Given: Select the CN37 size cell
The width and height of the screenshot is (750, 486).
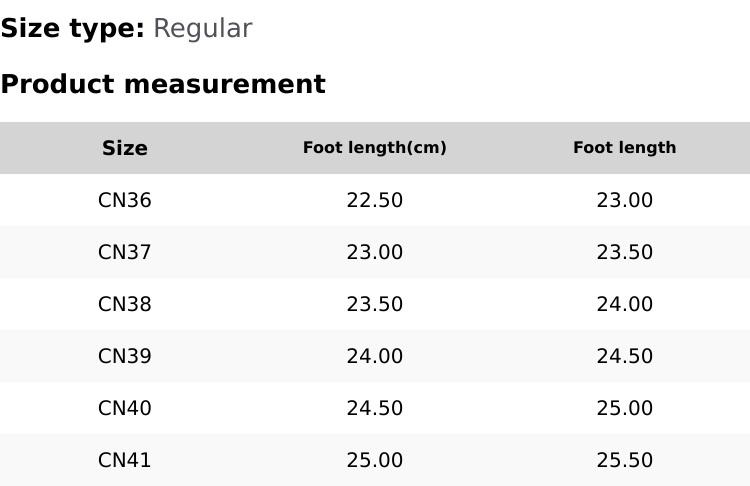Looking at the screenshot, I should pyautogui.click(x=125, y=252).
